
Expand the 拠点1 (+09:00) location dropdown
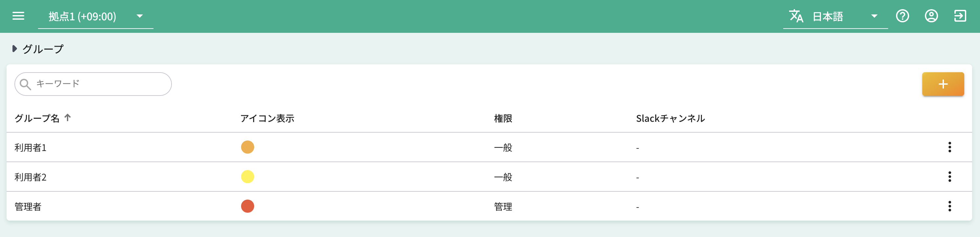(139, 16)
